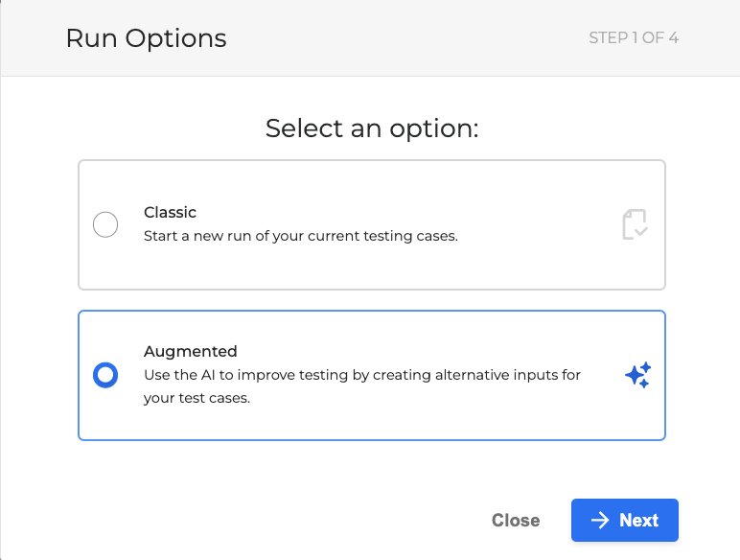Click the Classic description about testing cases
Image resolution: width=740 pixels, height=560 pixels.
click(300, 235)
